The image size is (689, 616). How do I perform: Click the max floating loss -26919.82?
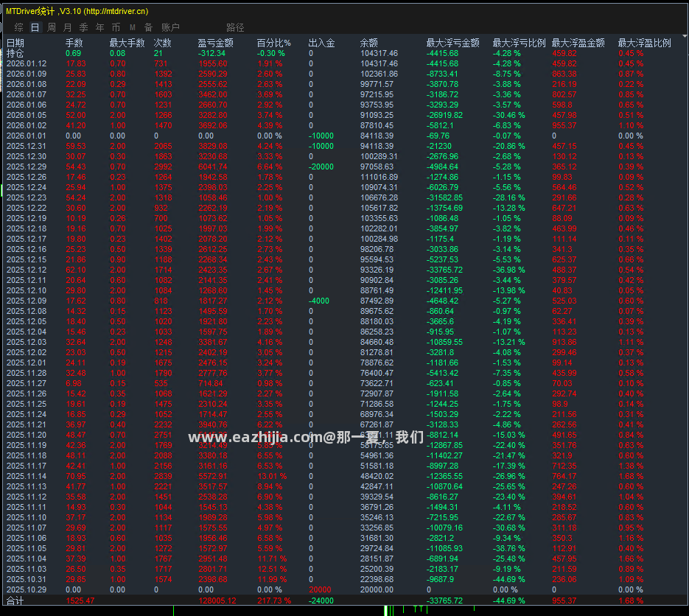pyautogui.click(x=444, y=115)
